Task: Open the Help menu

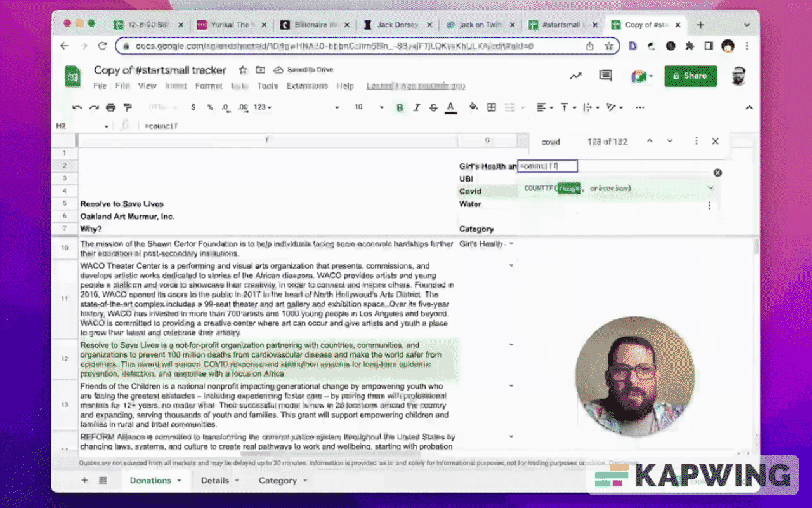Action: tap(345, 86)
